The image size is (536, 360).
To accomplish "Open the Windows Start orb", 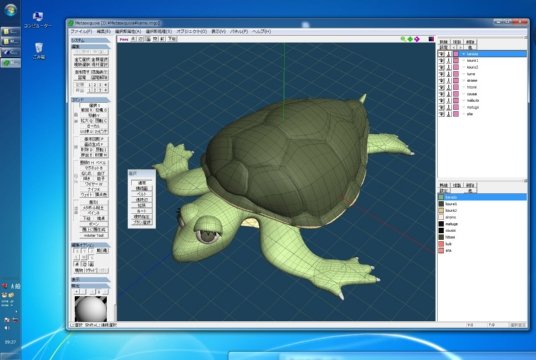I will pyautogui.click(x=10, y=10).
